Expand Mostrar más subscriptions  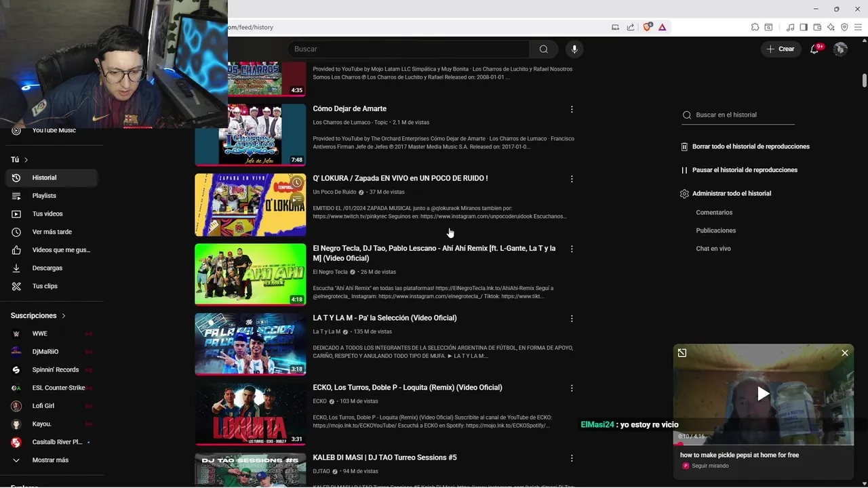tap(52, 460)
